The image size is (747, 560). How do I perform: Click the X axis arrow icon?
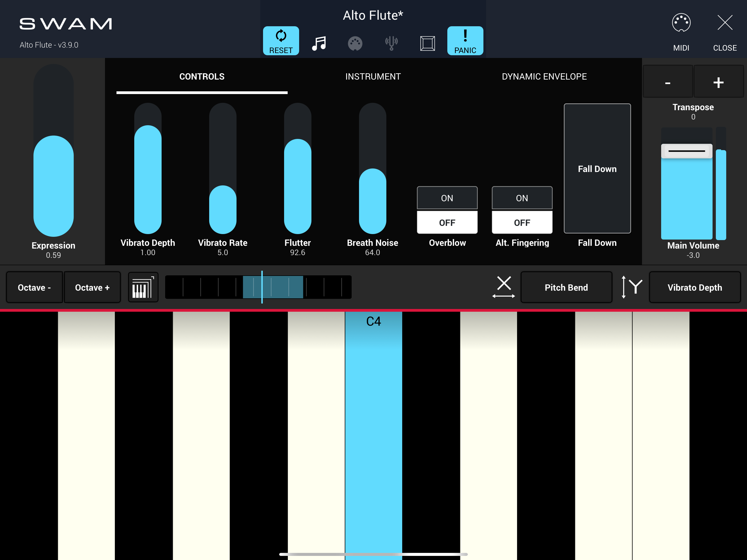[504, 287]
